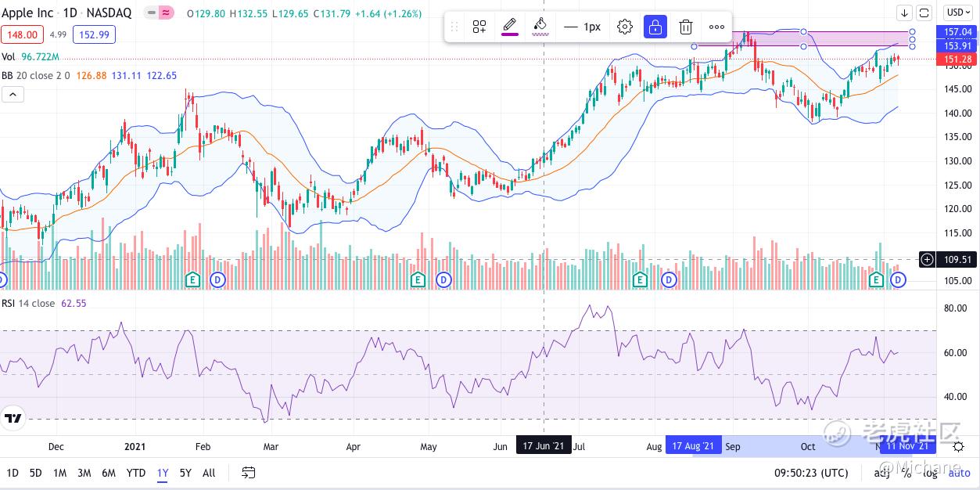
Task: Click the top-right handle of the pink rectangle
Action: 913,32
